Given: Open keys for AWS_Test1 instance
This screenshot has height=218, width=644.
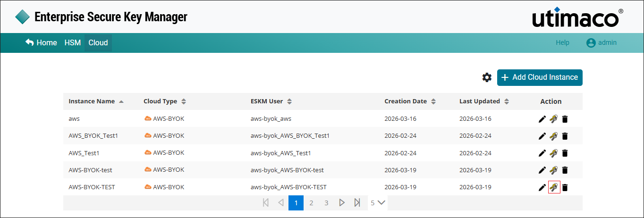Looking at the screenshot, I should pos(554,153).
